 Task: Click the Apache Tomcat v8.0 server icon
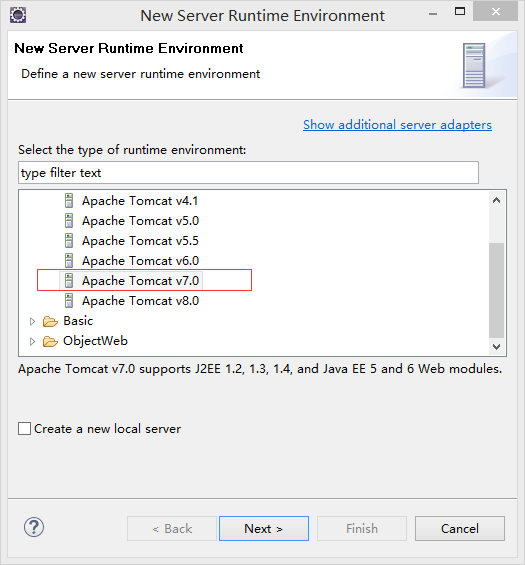pos(69,301)
